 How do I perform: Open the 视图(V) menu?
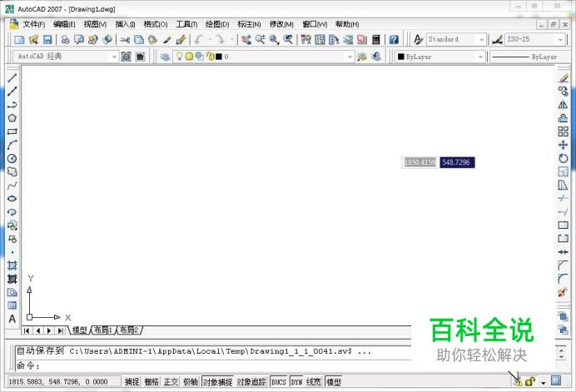tap(95, 24)
